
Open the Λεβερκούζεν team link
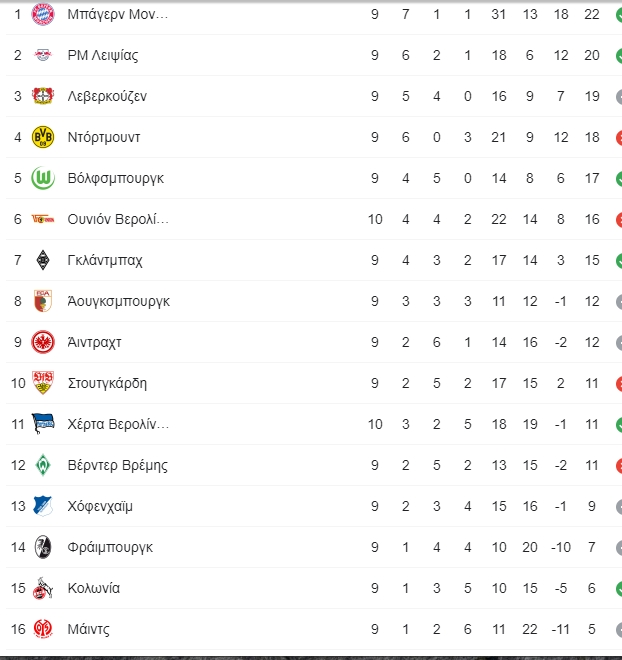[x=107, y=96]
